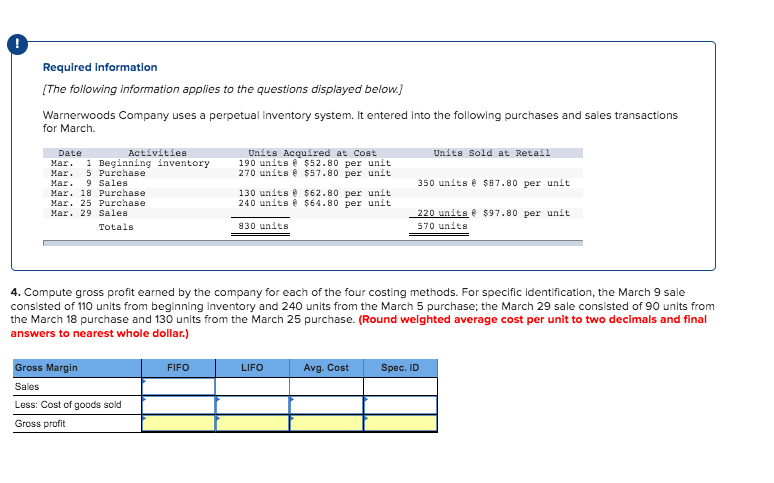Click the 'Totals' label
The image size is (774, 483).
(116, 227)
